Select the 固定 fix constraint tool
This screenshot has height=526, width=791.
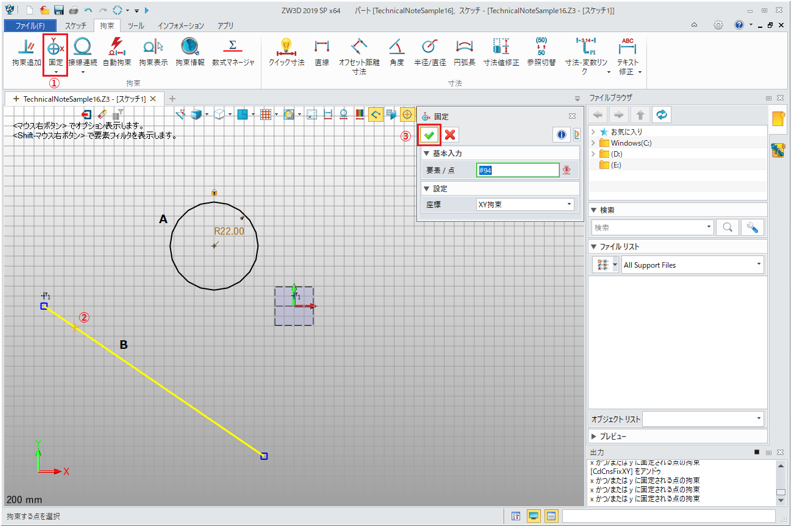[55, 52]
